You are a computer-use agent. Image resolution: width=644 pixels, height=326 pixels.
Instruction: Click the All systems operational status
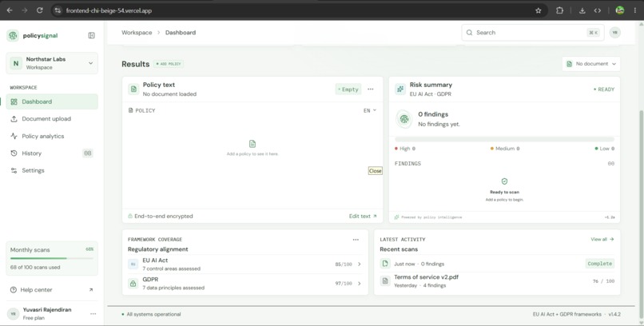152,315
